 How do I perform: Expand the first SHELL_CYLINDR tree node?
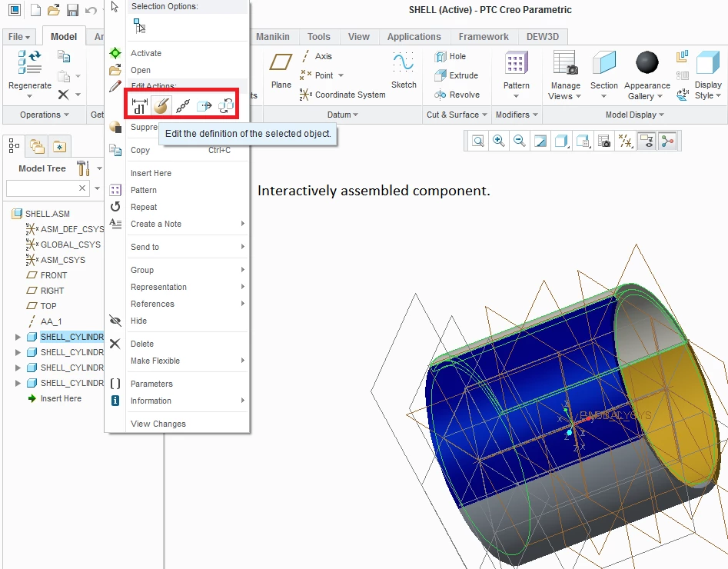18,337
